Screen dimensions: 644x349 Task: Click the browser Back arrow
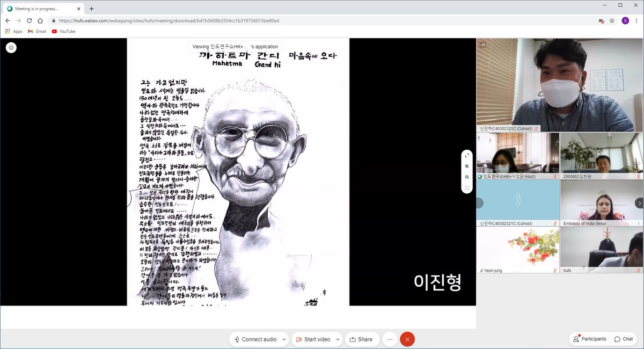(x=8, y=20)
